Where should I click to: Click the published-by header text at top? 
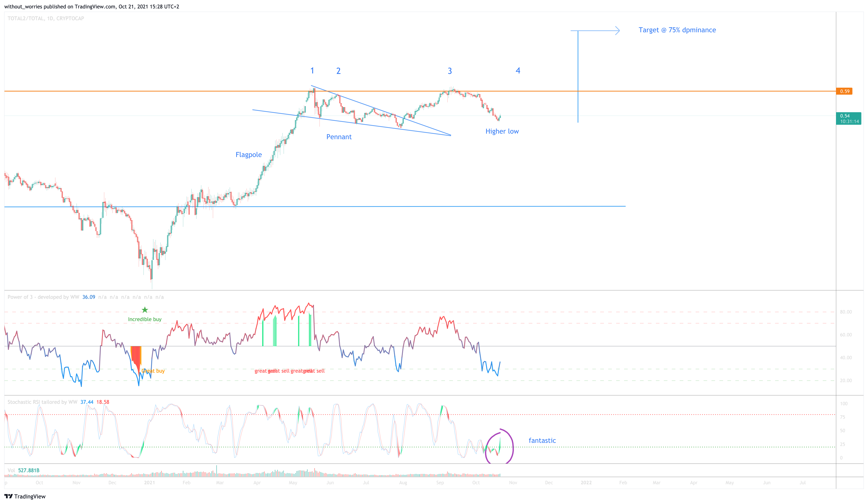coord(92,7)
